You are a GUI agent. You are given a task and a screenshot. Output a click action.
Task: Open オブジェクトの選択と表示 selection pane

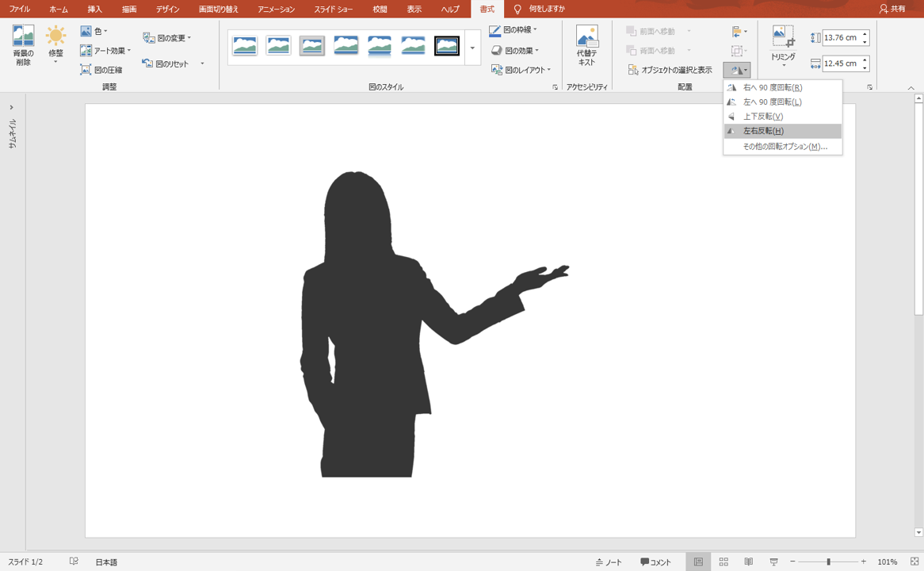(670, 70)
